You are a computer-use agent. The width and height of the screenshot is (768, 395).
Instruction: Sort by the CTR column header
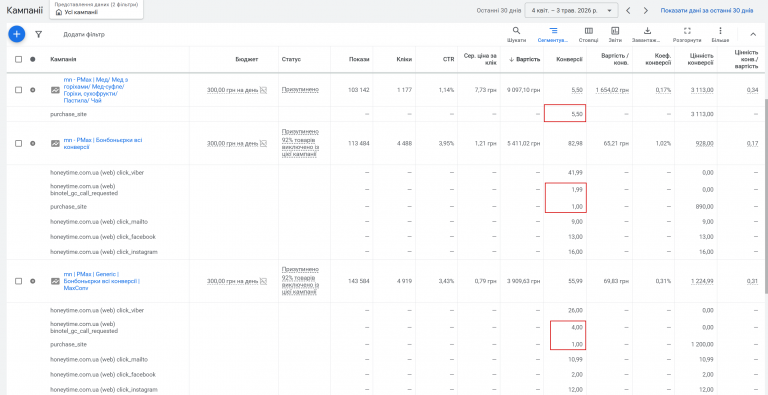pos(448,59)
